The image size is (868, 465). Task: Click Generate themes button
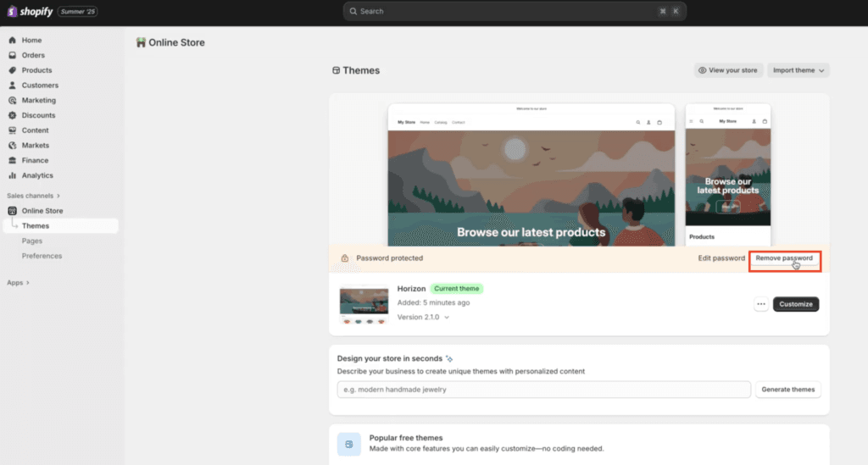tap(788, 390)
